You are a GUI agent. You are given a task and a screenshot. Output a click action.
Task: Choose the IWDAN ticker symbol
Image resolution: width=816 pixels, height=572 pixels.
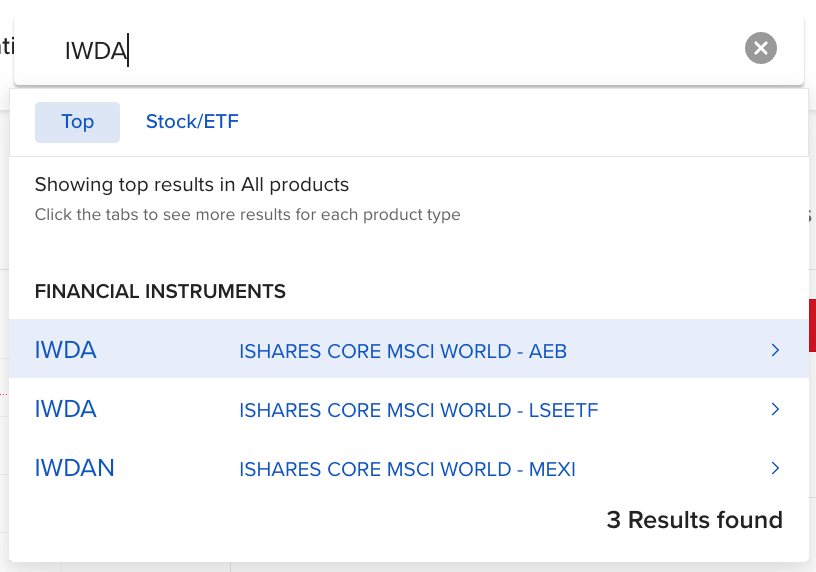[74, 468]
